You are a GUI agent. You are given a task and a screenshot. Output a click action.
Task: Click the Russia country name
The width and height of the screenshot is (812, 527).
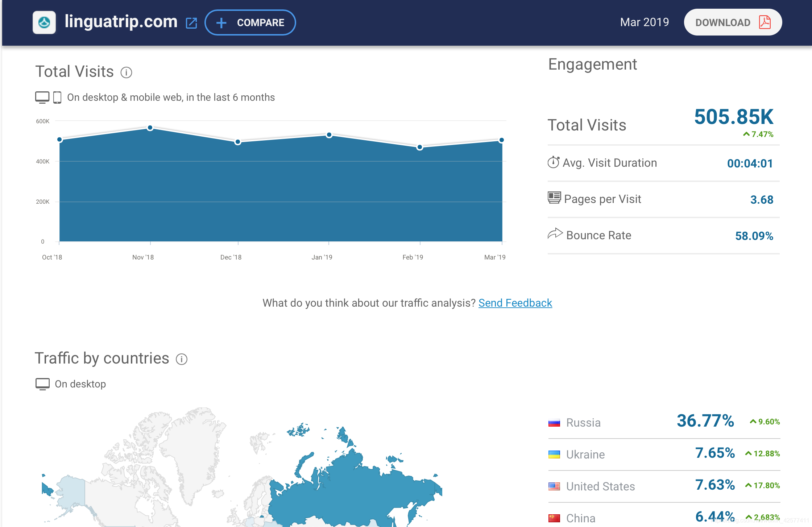[x=583, y=423]
